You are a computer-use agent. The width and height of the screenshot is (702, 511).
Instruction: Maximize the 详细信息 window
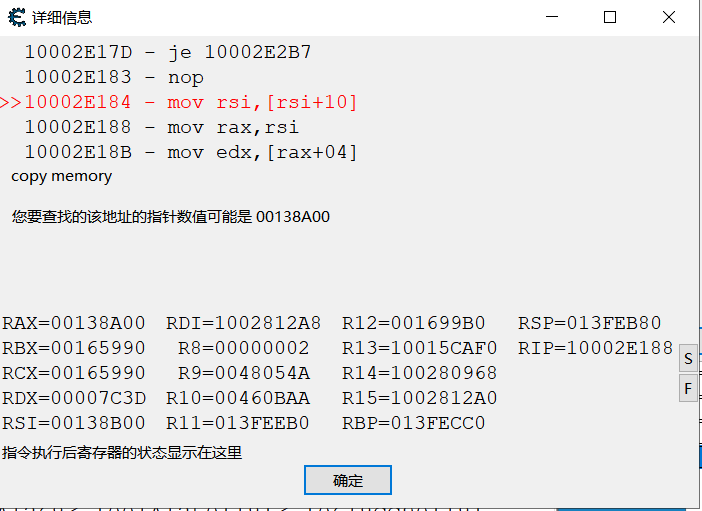tap(610, 17)
